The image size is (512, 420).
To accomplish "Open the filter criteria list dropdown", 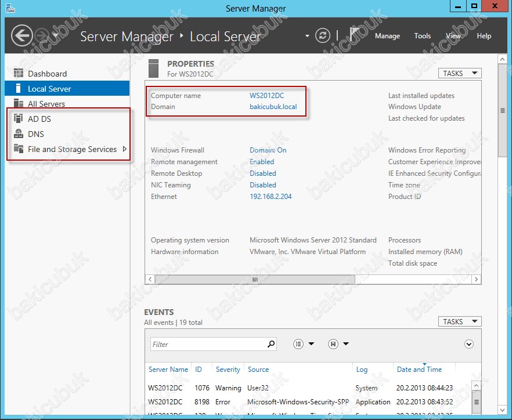I will (304, 344).
